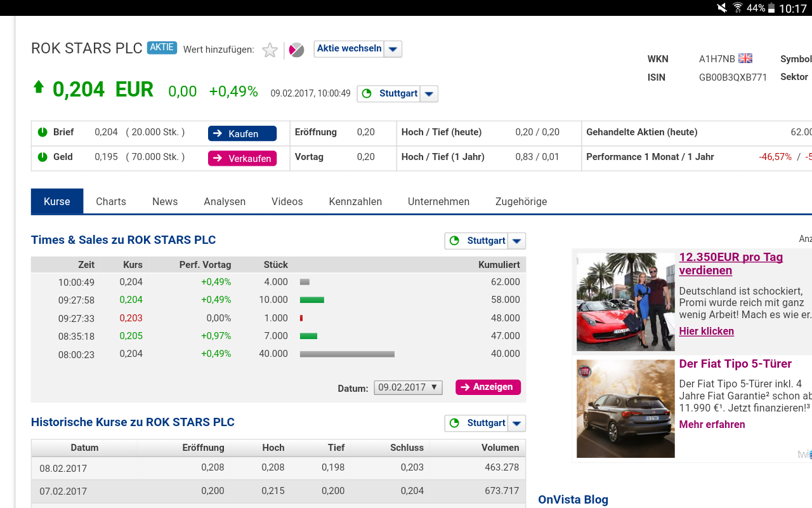Click the Perf. Vortag column header
This screenshot has width=812, height=508.
click(205, 265)
